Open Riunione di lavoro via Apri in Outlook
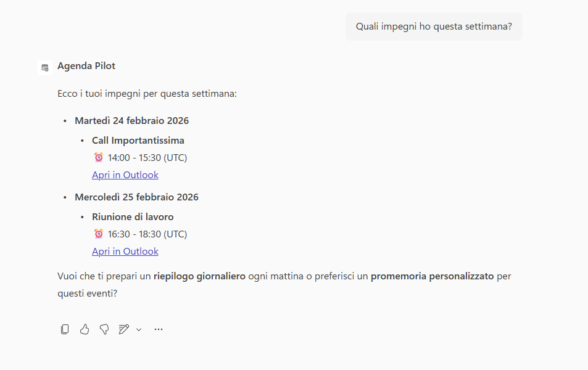 pyautogui.click(x=125, y=252)
